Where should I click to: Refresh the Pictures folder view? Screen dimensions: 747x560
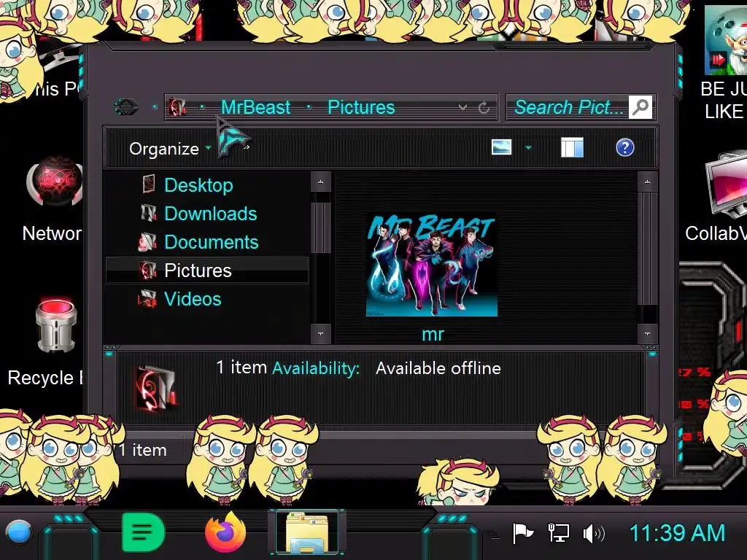[484, 108]
